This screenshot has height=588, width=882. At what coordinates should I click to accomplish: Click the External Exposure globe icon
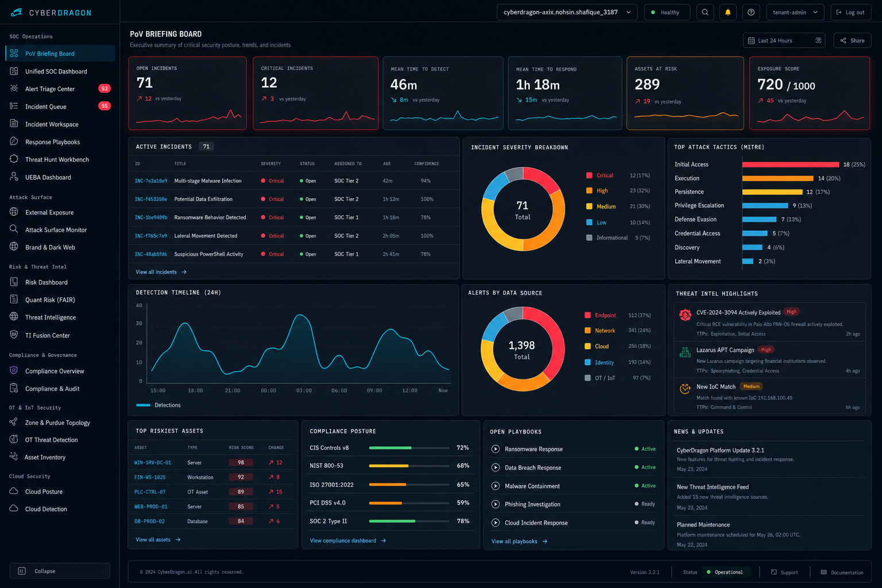click(x=14, y=212)
